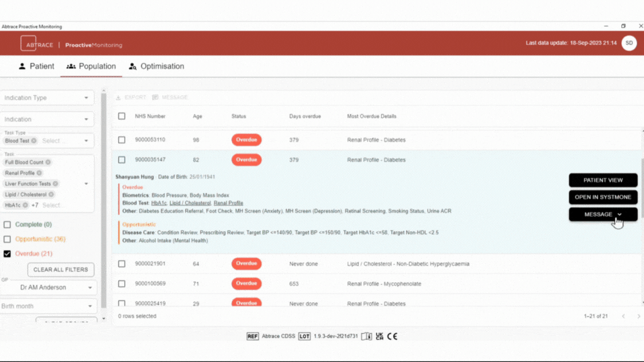This screenshot has height=362, width=644.
Task: Go to next page of results
Action: coord(637,316)
